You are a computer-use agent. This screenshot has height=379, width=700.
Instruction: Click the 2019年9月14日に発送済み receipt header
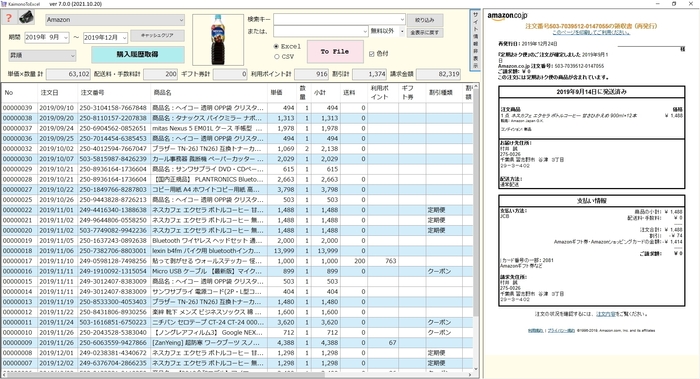[x=592, y=92]
